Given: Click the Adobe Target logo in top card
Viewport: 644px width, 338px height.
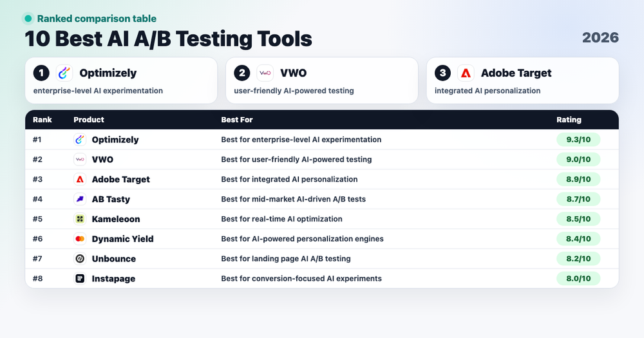Looking at the screenshot, I should 466,73.
